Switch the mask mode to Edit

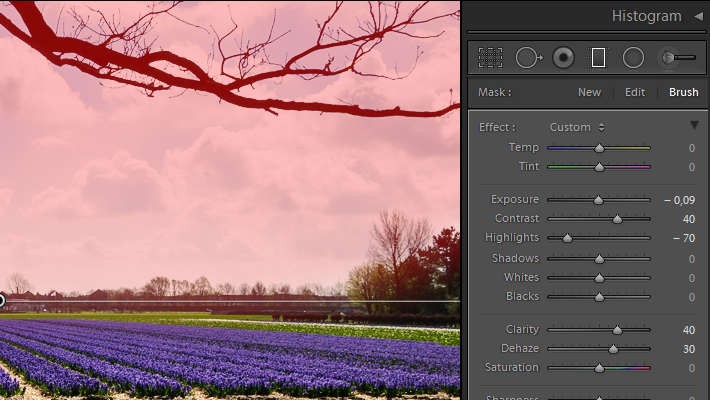(635, 92)
